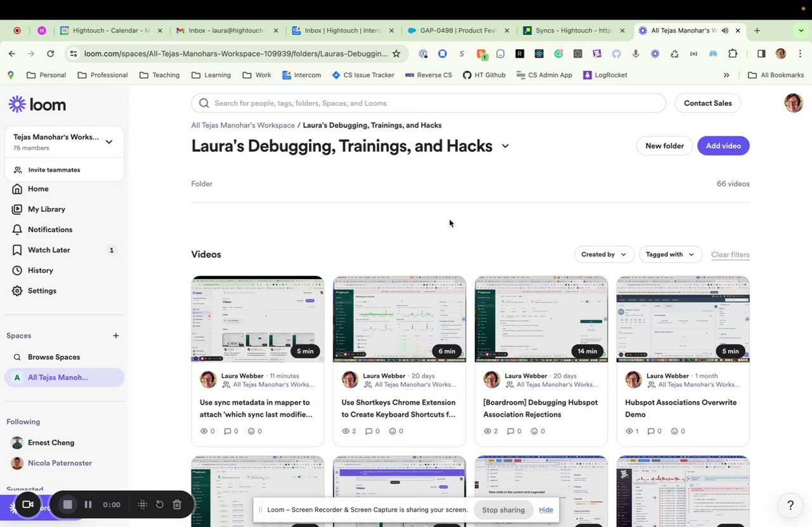Open the Notifications page
The height and width of the screenshot is (527, 812).
pos(50,230)
